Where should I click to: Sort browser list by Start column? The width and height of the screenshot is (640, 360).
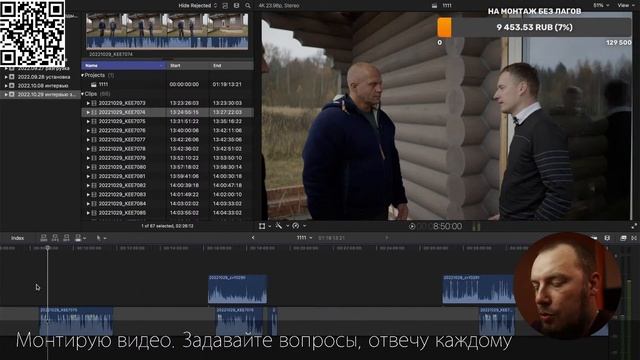188,65
